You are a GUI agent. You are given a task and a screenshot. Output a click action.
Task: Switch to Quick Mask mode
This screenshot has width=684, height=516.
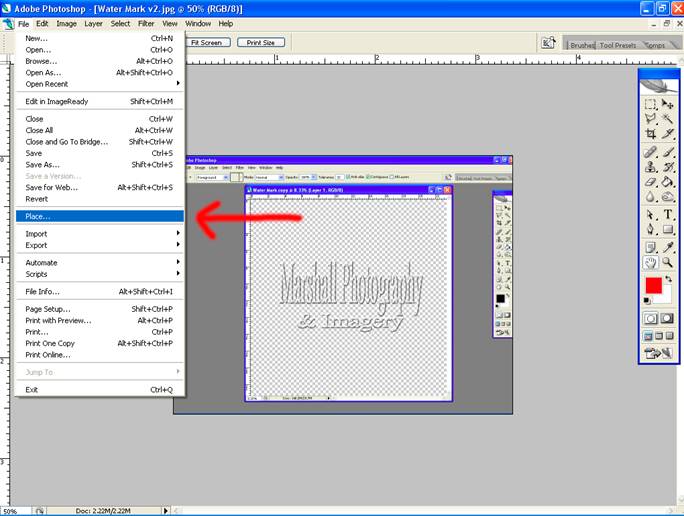click(x=667, y=318)
